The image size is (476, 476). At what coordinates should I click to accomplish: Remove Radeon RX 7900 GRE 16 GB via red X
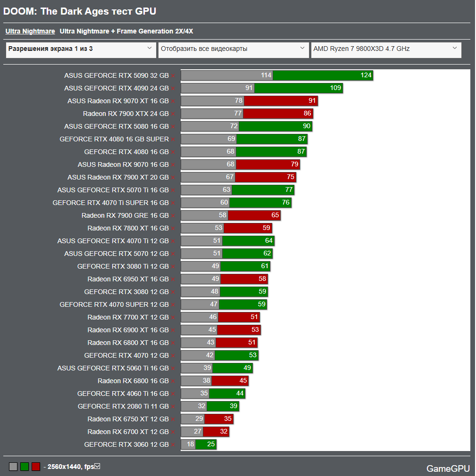click(173, 216)
